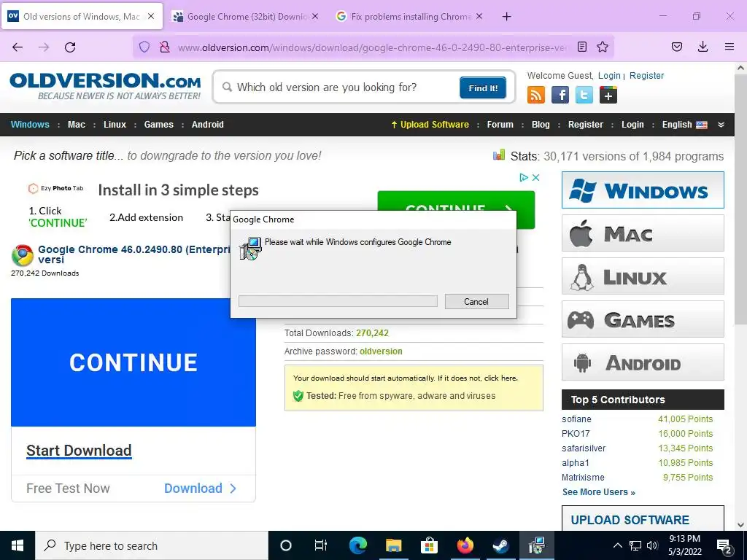Click the big Android category banner
Image resolution: width=747 pixels, height=560 pixels.
tap(643, 362)
